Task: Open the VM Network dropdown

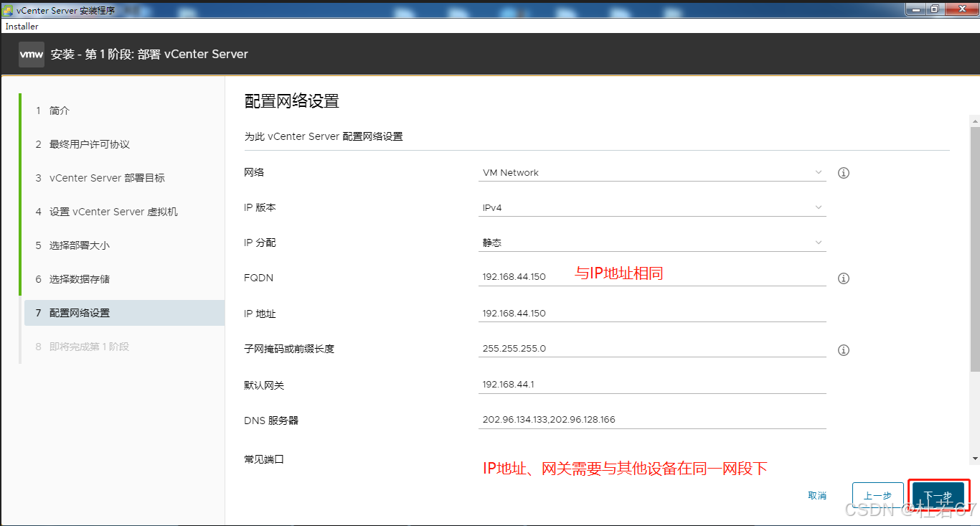Action: tap(652, 173)
